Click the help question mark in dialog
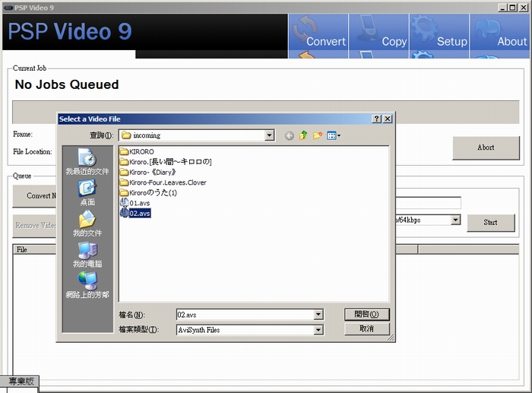532x393 pixels. click(x=376, y=119)
